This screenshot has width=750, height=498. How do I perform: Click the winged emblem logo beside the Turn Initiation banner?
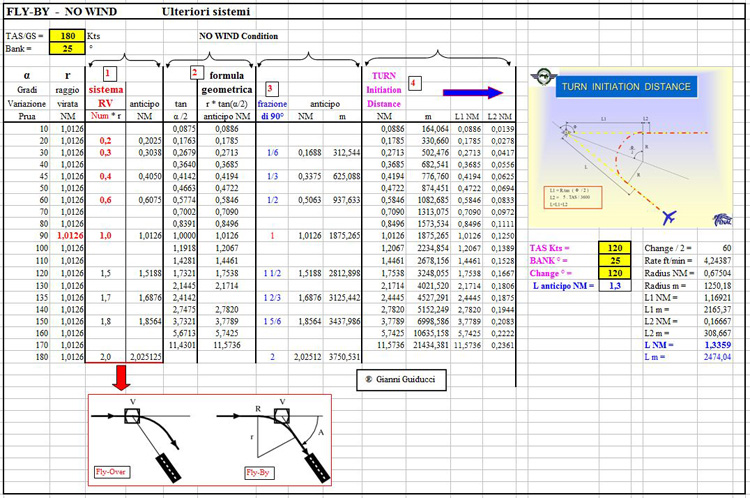click(x=543, y=77)
